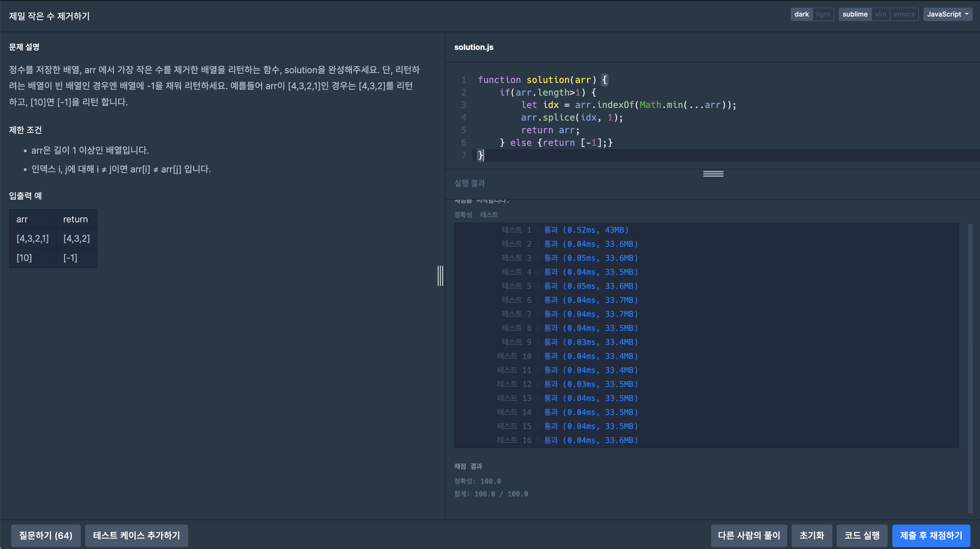Select emacs keybinding mode
The width and height of the screenshot is (980, 549).
point(904,14)
